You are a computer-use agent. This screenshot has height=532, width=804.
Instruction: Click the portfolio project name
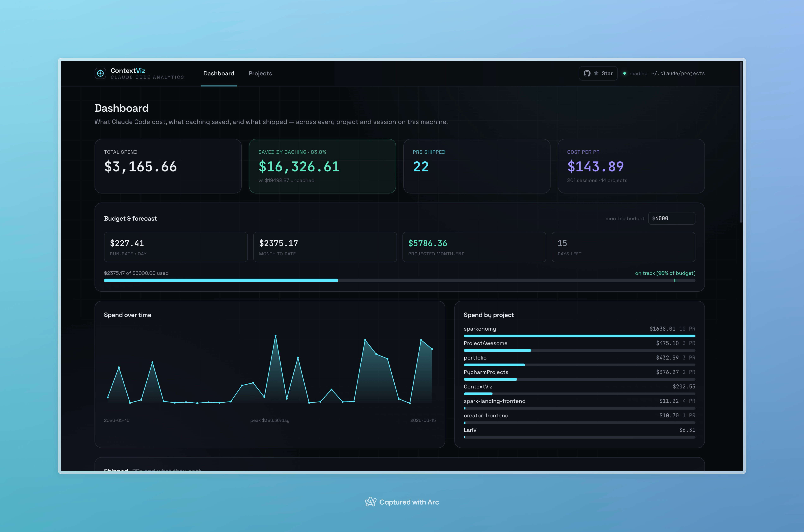coord(475,358)
